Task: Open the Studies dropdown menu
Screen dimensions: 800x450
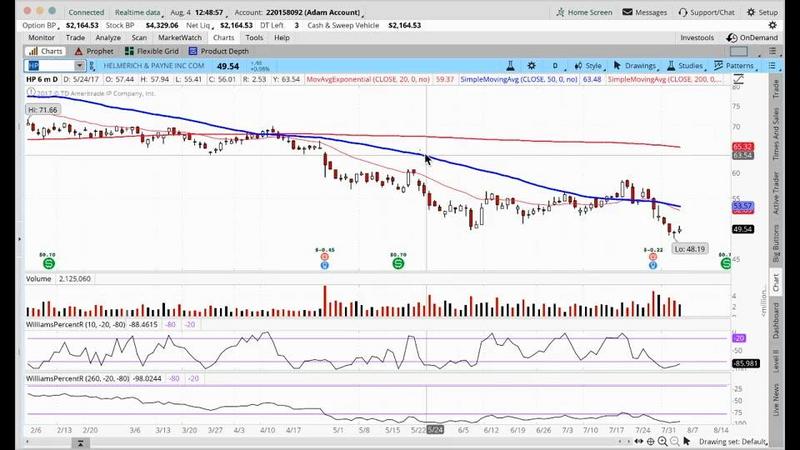Action: point(685,66)
